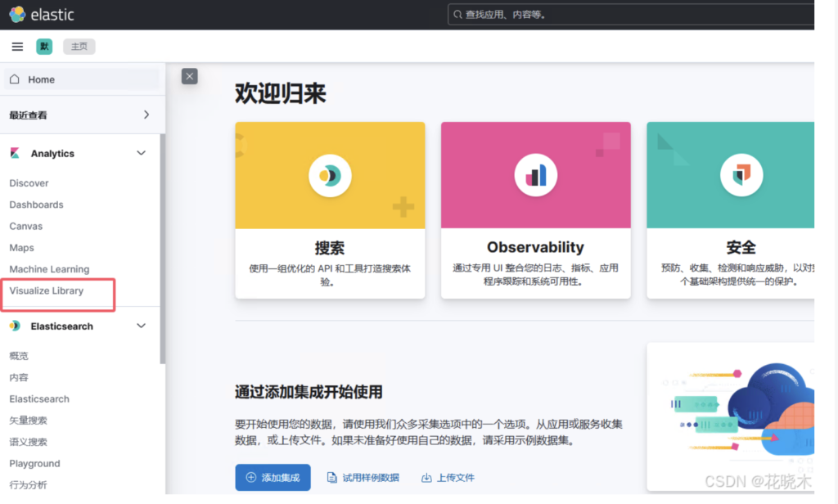Open Maps in the side nav
This screenshot has height=504, width=838.
(21, 247)
